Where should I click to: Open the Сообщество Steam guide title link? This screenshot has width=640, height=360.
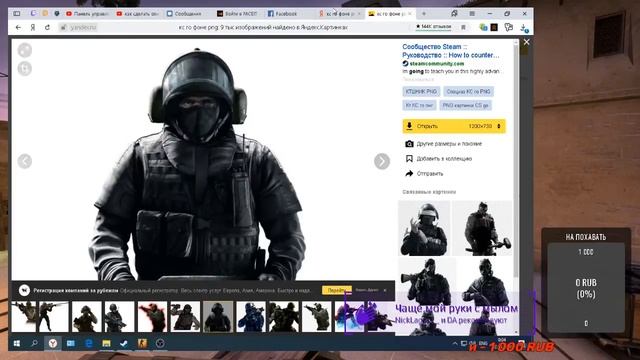click(451, 51)
